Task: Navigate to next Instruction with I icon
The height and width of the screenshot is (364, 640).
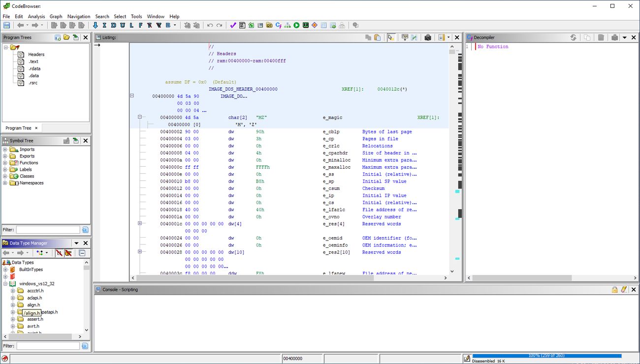Action: tap(105, 25)
